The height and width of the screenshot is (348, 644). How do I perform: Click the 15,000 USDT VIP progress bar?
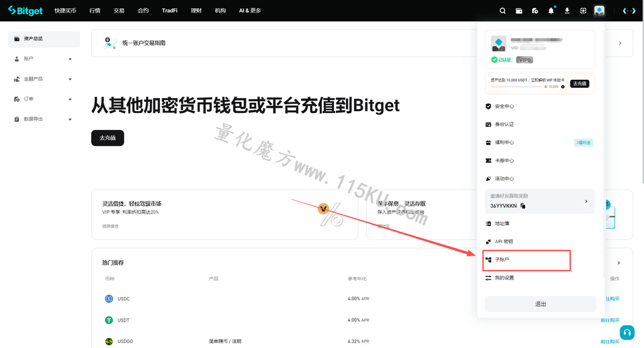coord(516,87)
